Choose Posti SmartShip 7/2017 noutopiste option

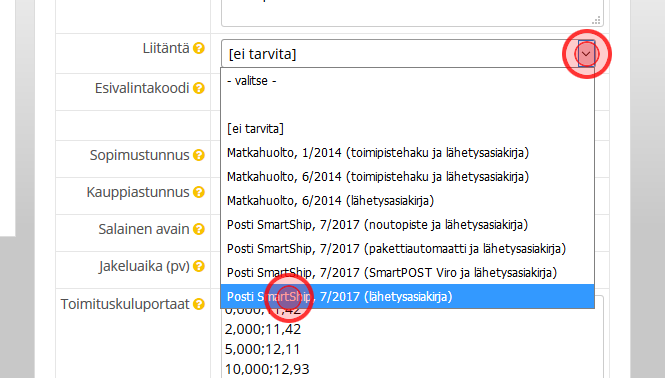[407, 224]
